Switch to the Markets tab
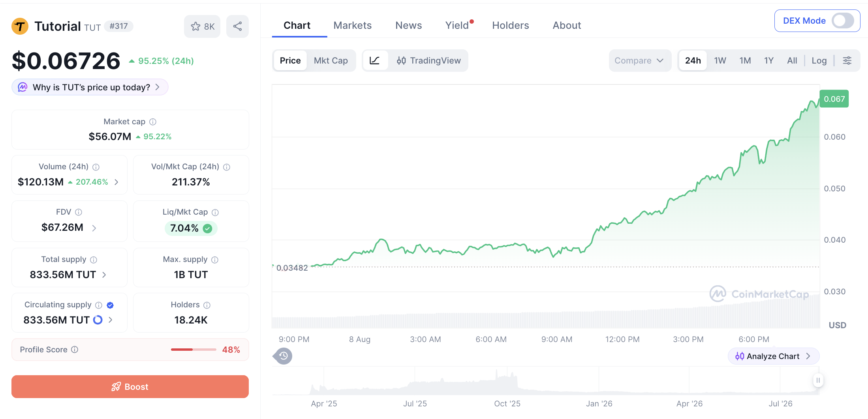Viewport: 868px width, 419px height. coord(352,25)
